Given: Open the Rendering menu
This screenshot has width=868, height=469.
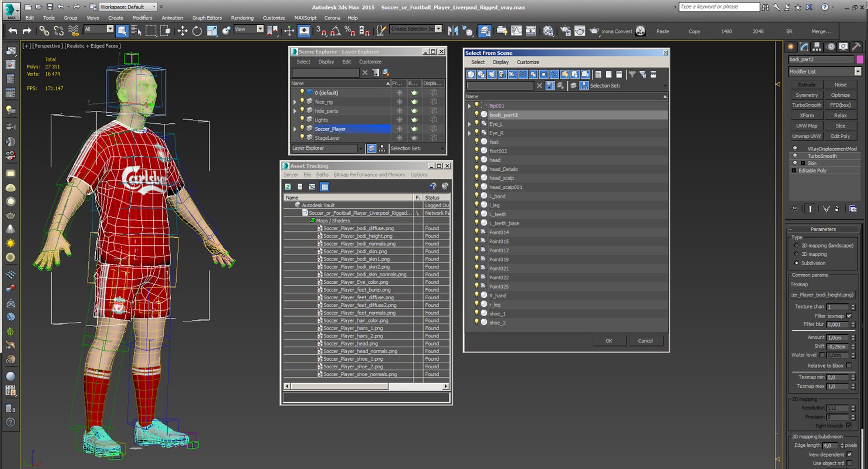Looking at the screenshot, I should pos(242,18).
